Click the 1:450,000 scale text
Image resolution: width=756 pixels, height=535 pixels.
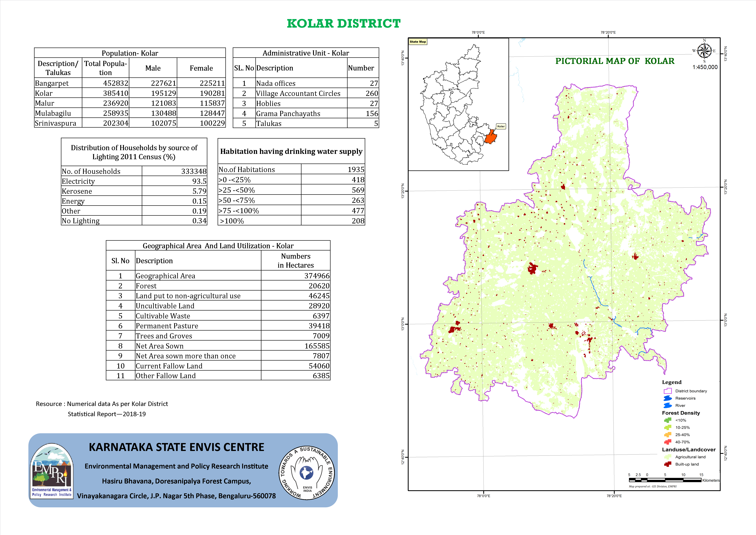[x=705, y=67]
